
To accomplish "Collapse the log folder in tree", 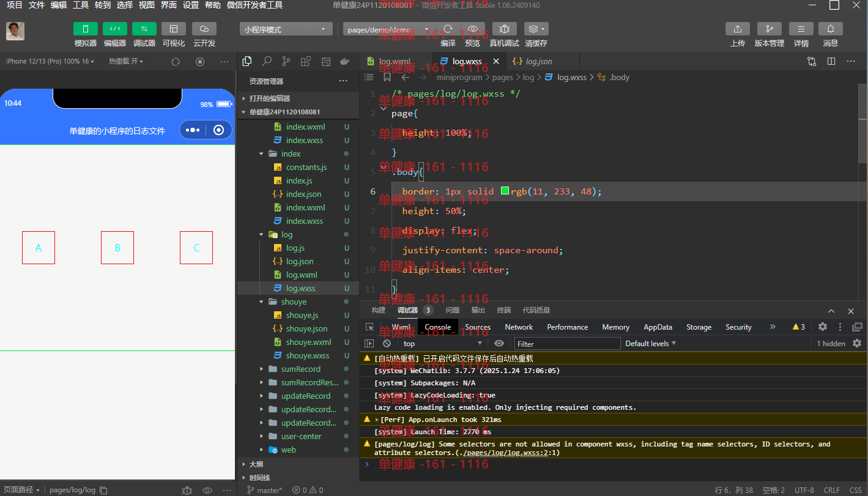I will coord(262,234).
